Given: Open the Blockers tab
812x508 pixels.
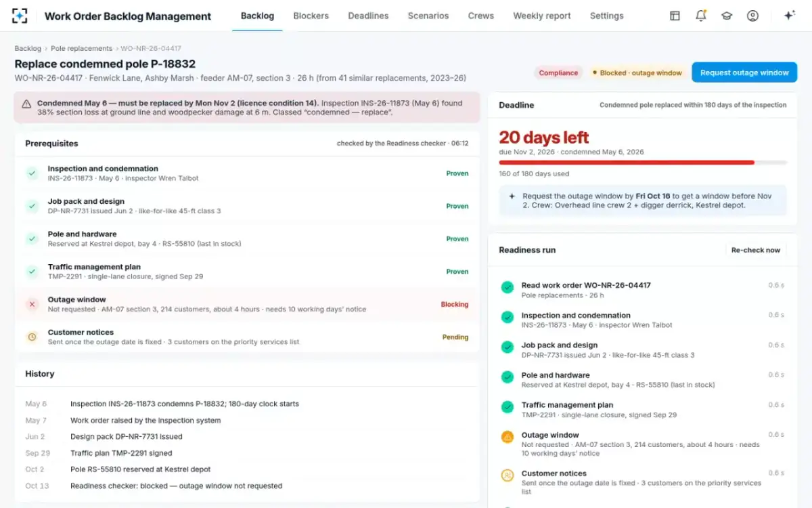Looking at the screenshot, I should (311, 16).
